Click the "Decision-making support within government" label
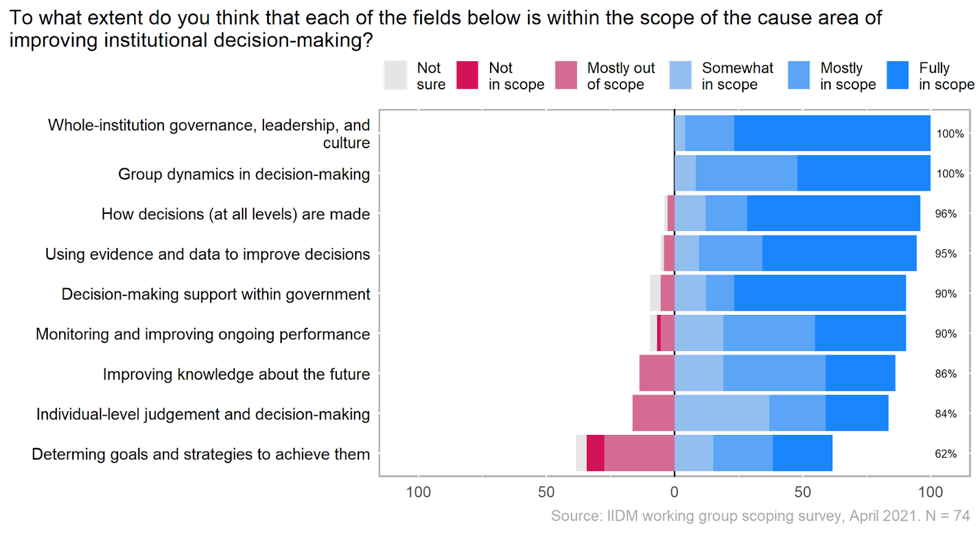This screenshot has width=980, height=533. [x=216, y=294]
